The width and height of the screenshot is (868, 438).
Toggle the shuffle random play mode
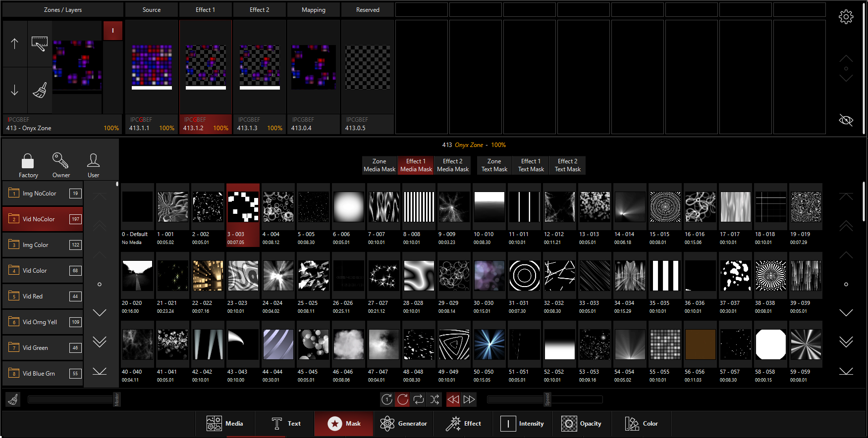434,399
